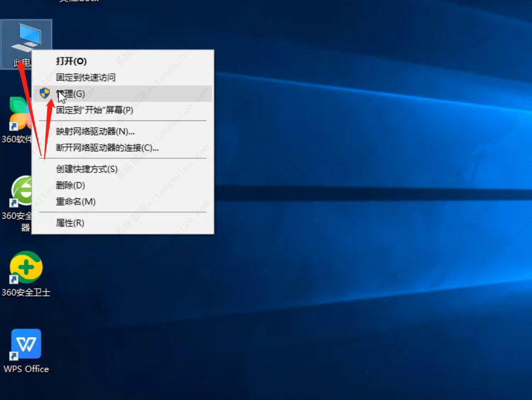Select 固定到"开始"屏幕(P) option
The image size is (532, 400).
click(x=96, y=110)
